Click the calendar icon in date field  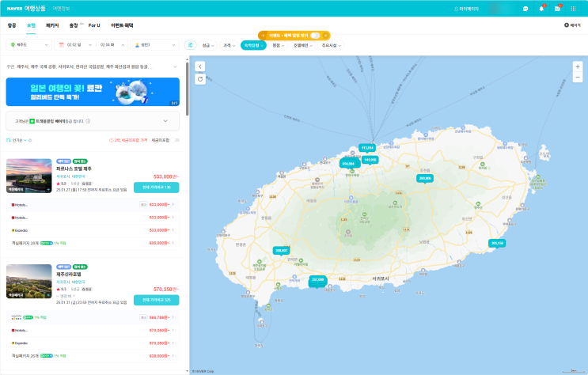coord(62,45)
